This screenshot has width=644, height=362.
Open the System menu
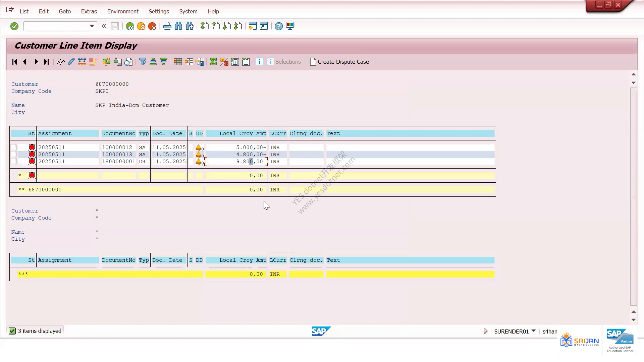[x=188, y=11]
